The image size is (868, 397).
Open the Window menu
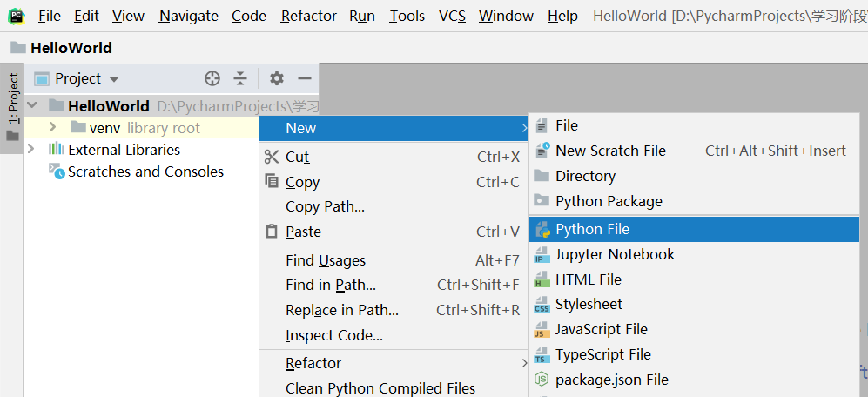[507, 16]
